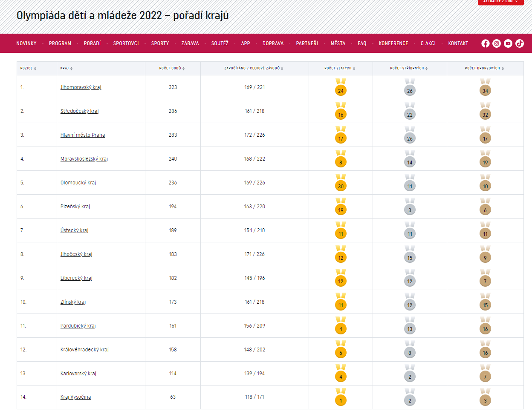Screen dimensions: 532x420
Task: Click Středočeský kraj gold medal showing 16
Action: (x=341, y=111)
